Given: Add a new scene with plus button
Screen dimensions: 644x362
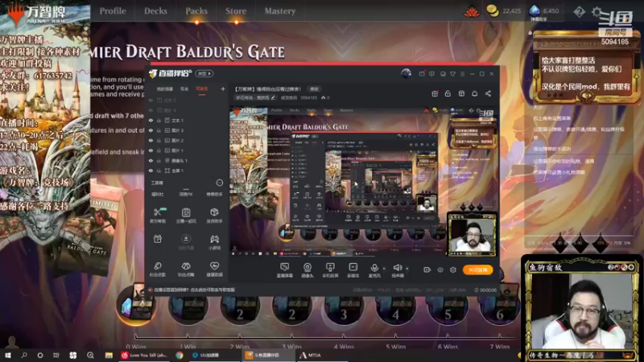Looking at the screenshot, I should click(223, 88).
